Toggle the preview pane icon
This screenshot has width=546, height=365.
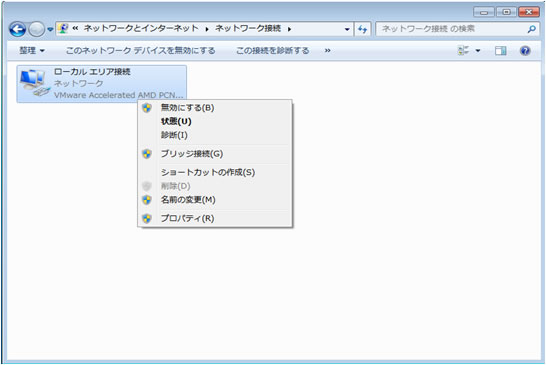500,51
